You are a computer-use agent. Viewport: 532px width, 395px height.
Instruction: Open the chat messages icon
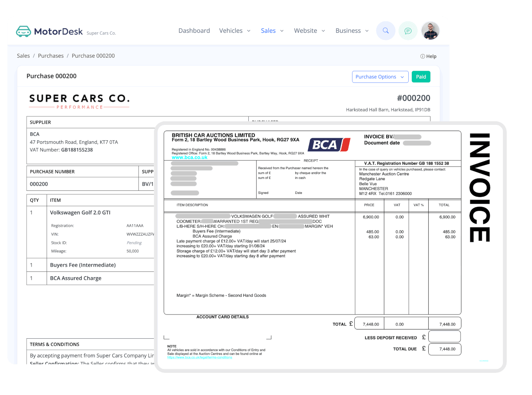point(408,31)
